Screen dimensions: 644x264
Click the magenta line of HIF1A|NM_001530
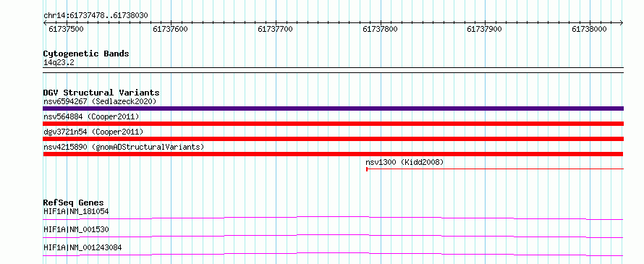click(x=333, y=236)
